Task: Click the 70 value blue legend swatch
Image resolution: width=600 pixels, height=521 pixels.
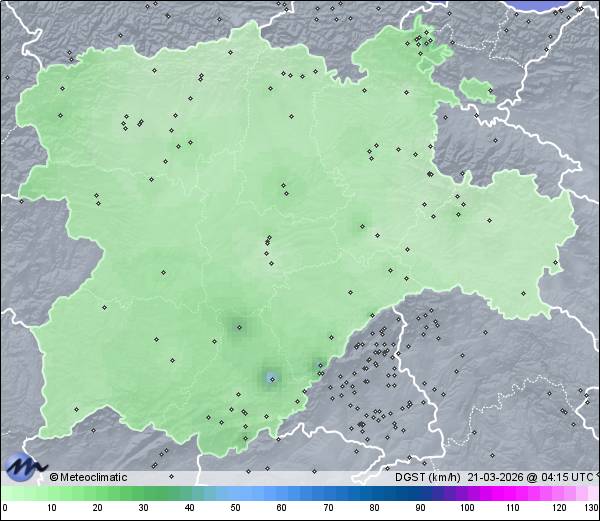Action: tap(328, 494)
